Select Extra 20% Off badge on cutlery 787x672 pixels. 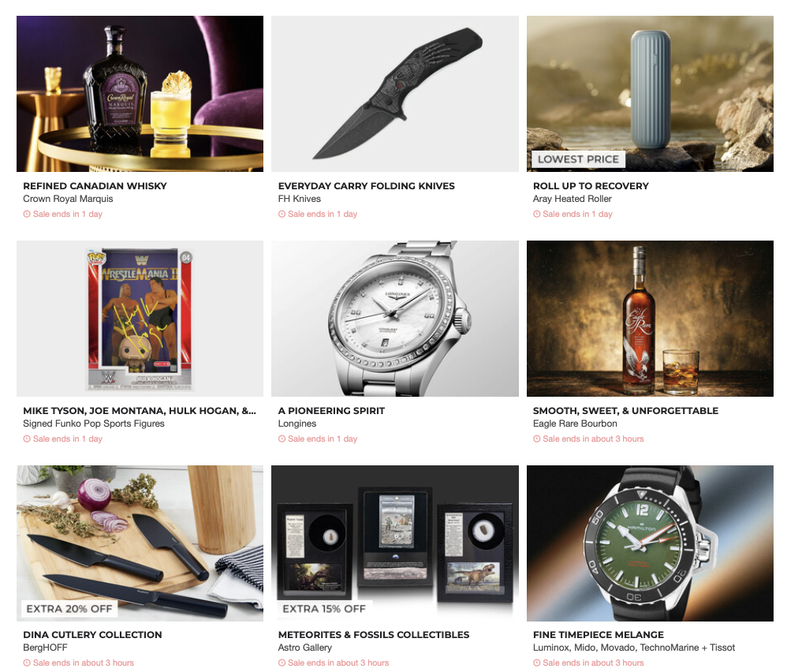click(x=69, y=609)
